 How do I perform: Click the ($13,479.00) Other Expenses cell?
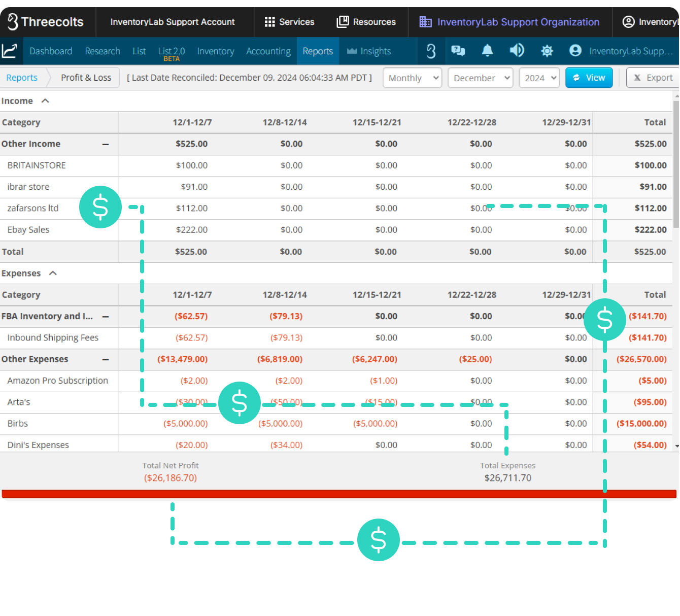(183, 359)
